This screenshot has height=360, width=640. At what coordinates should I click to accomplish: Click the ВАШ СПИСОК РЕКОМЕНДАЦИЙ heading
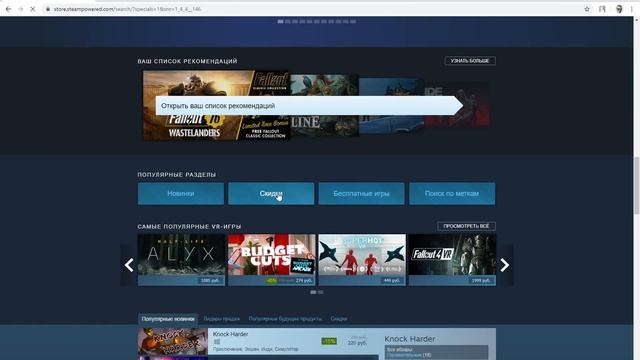click(187, 61)
